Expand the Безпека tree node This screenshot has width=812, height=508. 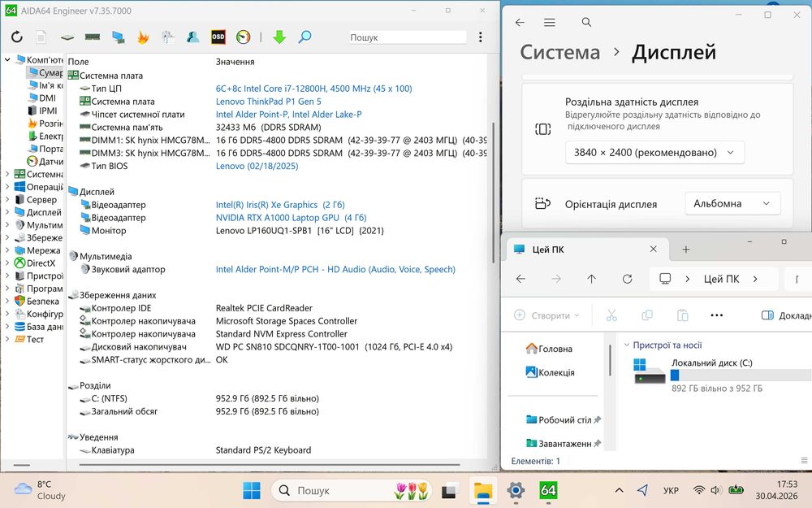click(7, 301)
